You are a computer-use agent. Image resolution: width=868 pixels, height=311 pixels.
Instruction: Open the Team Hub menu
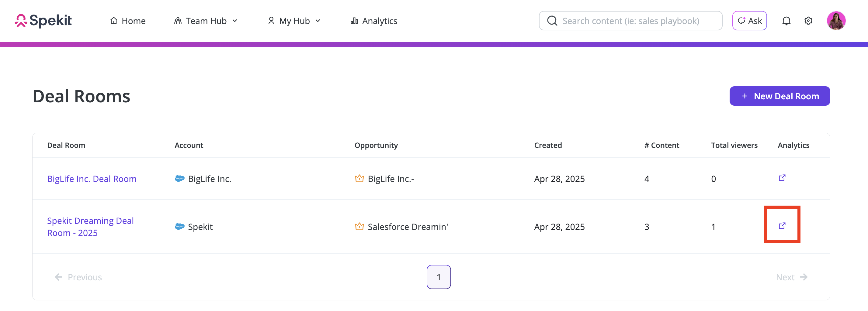206,21
